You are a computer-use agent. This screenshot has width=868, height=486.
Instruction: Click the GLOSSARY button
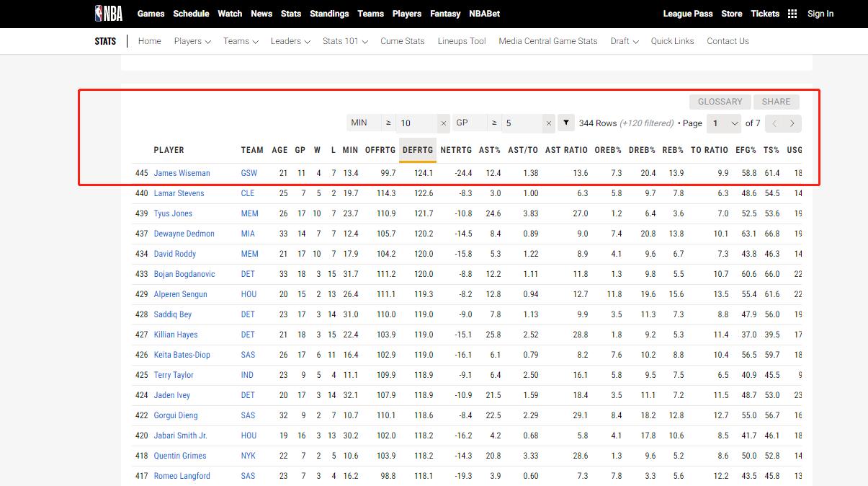pos(720,102)
